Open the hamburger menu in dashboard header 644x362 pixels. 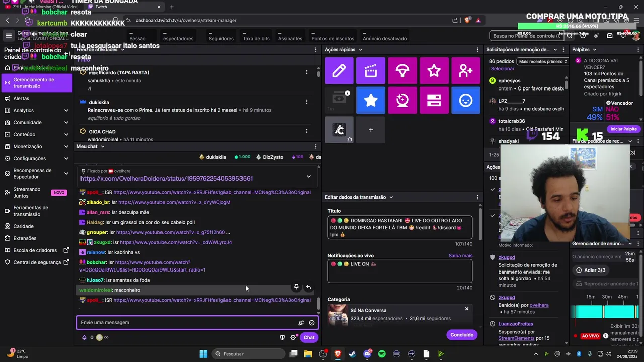tap(9, 35)
